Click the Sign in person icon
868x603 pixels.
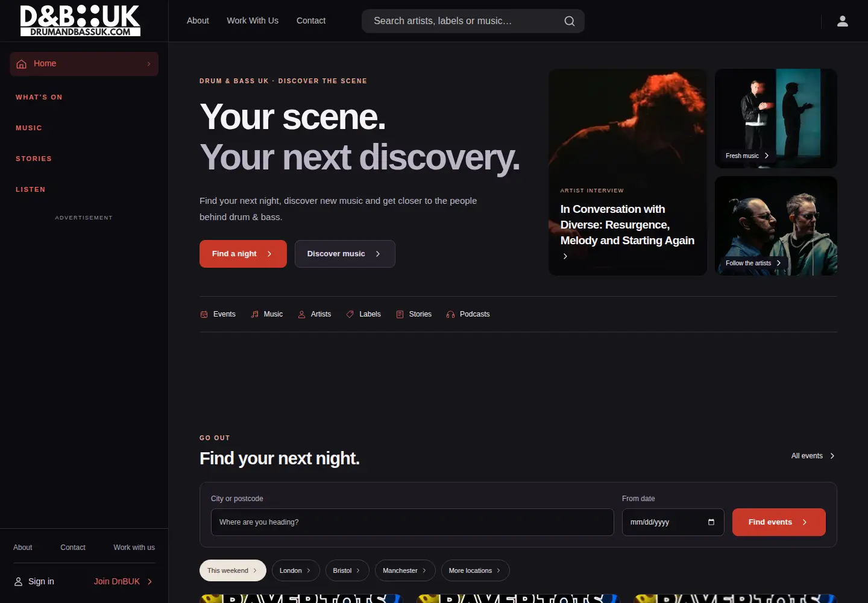[x=19, y=582]
